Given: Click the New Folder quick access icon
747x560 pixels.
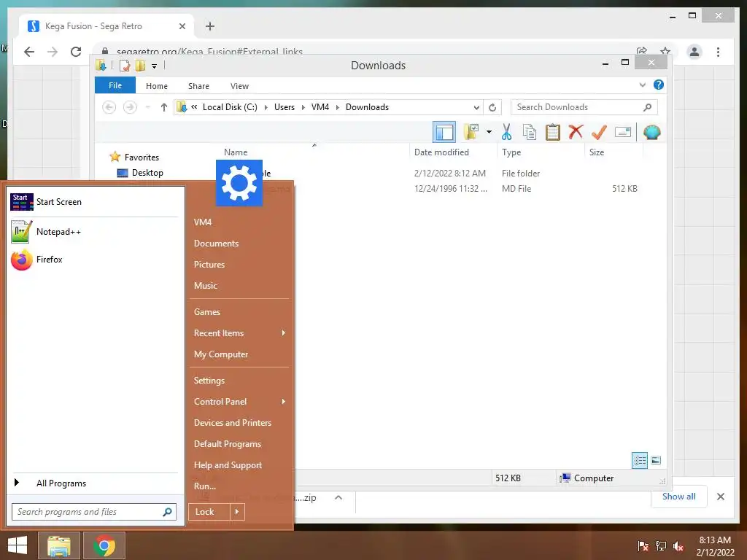Looking at the screenshot, I should coord(140,66).
